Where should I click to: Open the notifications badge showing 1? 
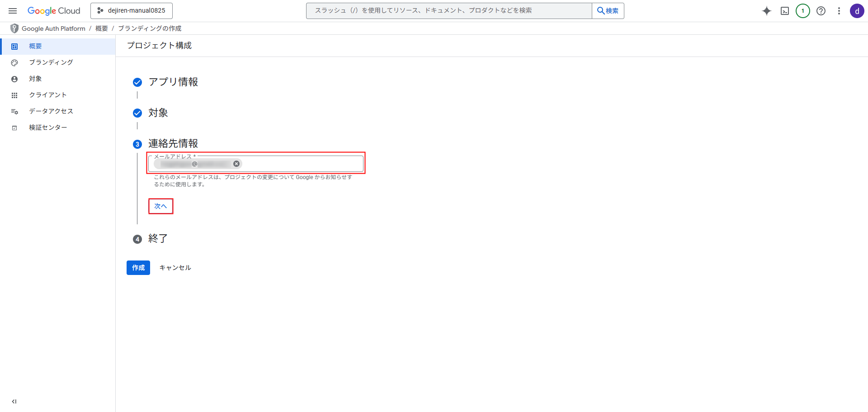[802, 11]
